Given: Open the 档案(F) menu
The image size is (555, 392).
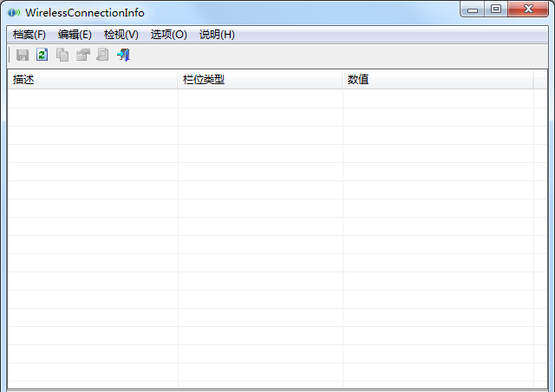Looking at the screenshot, I should (x=29, y=35).
